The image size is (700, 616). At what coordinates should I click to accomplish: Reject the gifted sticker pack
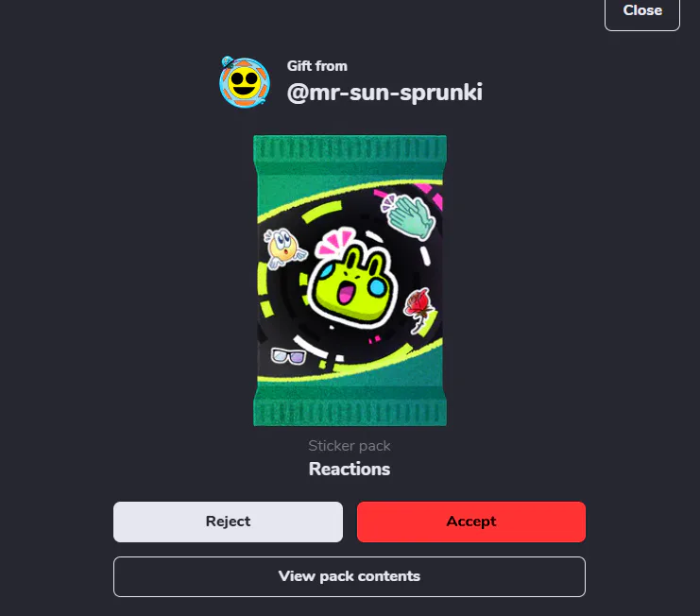pos(228,522)
